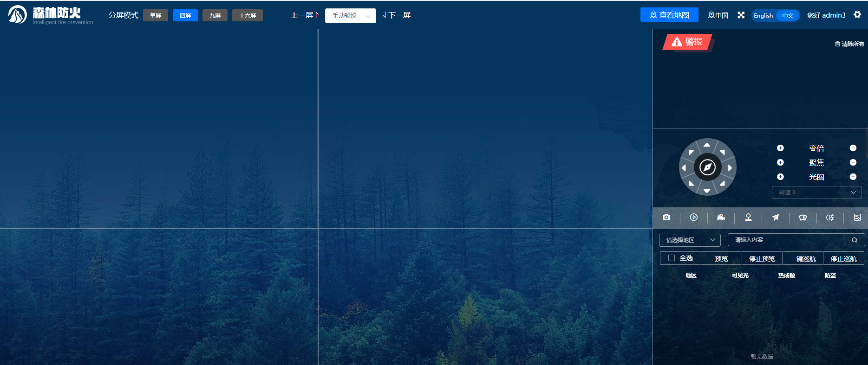Click the 一键巡航 one-key cruise button
This screenshot has height=365, width=868.
pyautogui.click(x=803, y=259)
